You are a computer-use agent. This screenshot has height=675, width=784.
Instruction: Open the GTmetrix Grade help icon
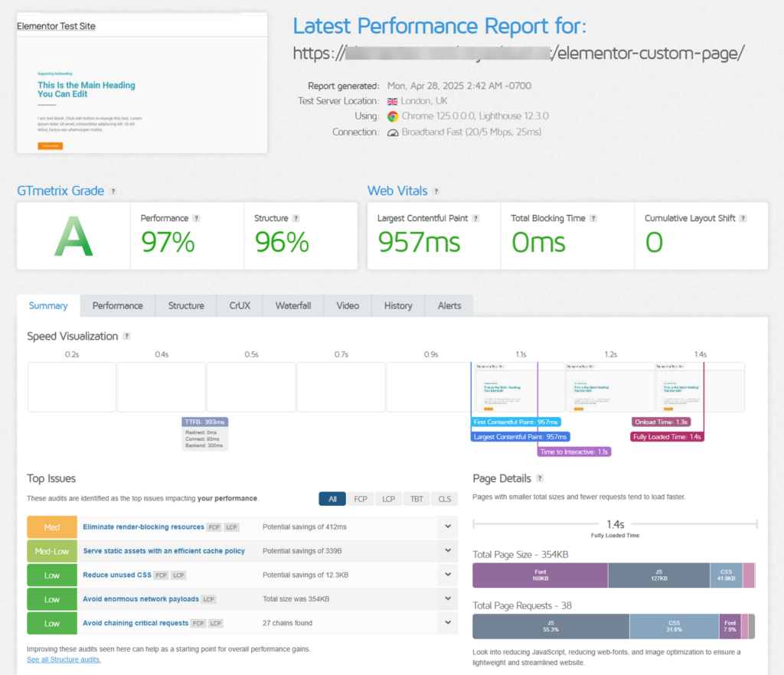click(113, 191)
